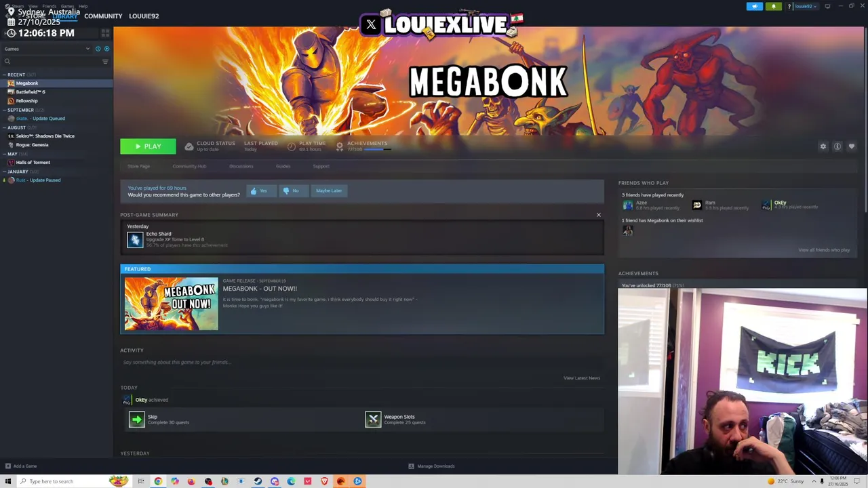
Task: Switch to Big Picture mode monitor icon
Action: pyautogui.click(x=827, y=6)
